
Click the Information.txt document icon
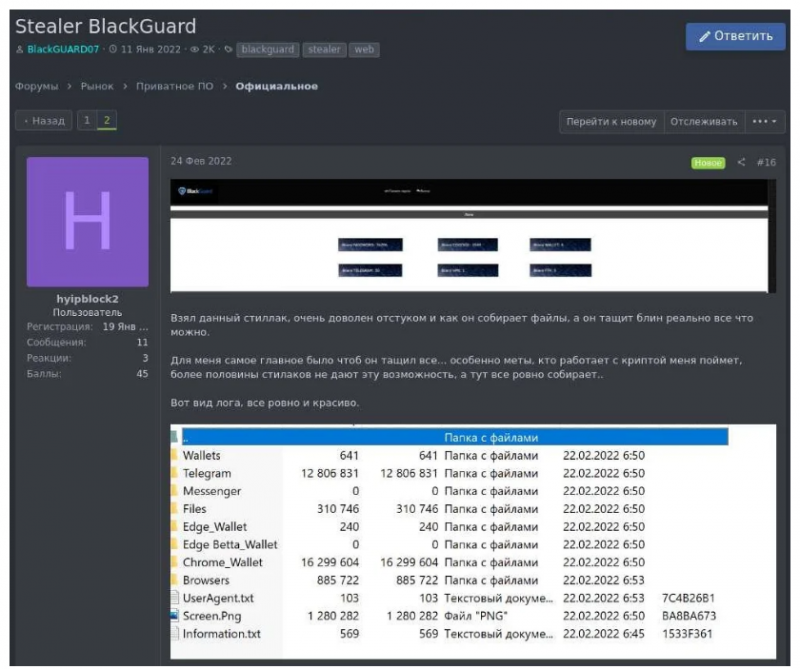click(x=175, y=633)
